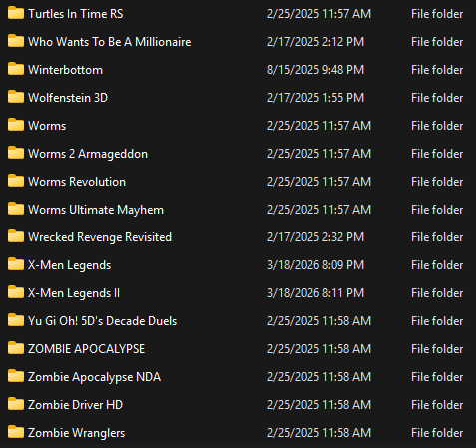Select the Worms Revolution name text
The image size is (476, 448).
77,182
